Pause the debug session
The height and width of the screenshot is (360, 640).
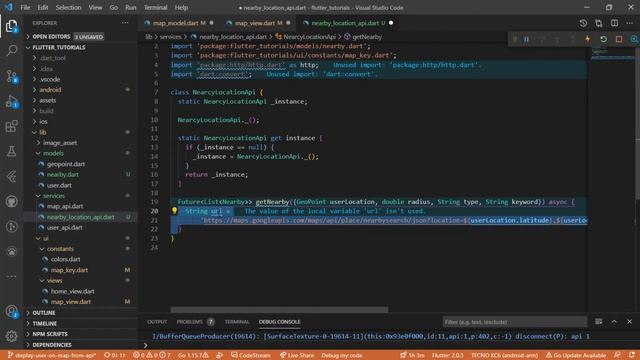(x=527, y=39)
